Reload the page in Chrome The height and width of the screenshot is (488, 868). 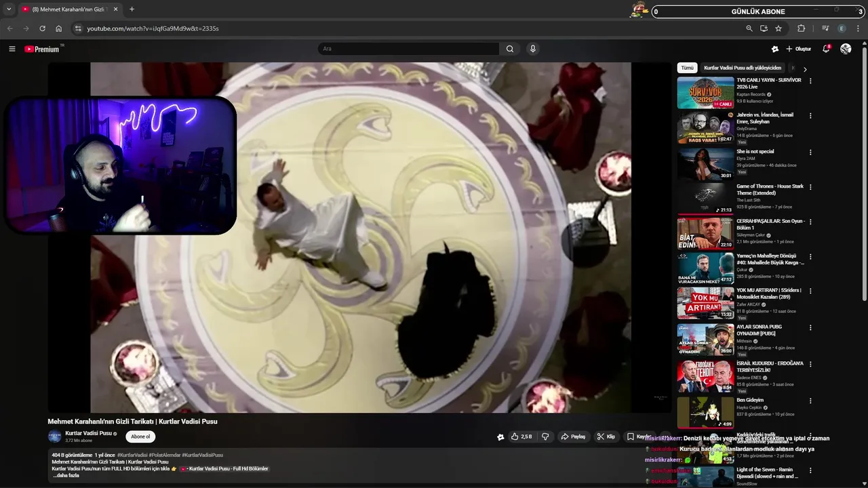click(x=42, y=28)
